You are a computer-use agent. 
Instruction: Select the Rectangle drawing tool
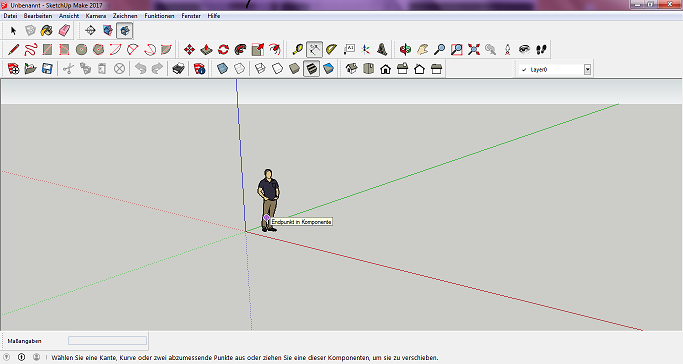coord(47,49)
